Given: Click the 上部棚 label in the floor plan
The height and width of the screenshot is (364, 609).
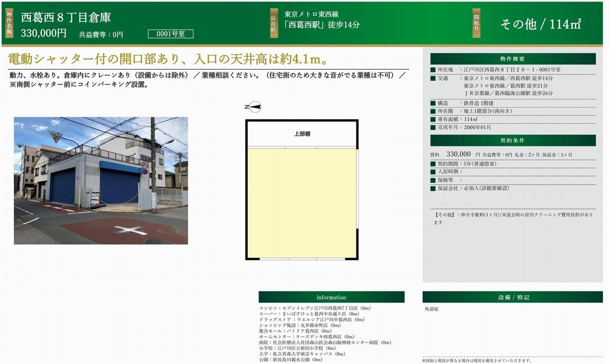Looking at the screenshot, I should [302, 134].
